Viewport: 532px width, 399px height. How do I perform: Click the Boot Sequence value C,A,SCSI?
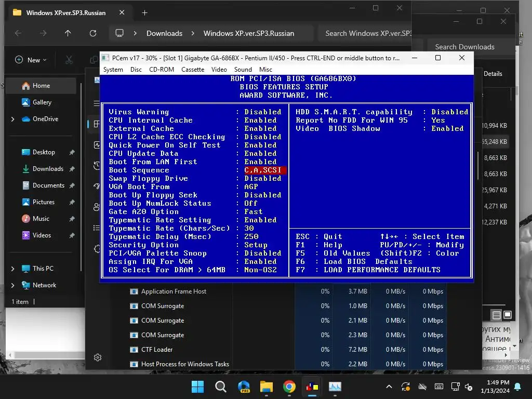tap(265, 170)
